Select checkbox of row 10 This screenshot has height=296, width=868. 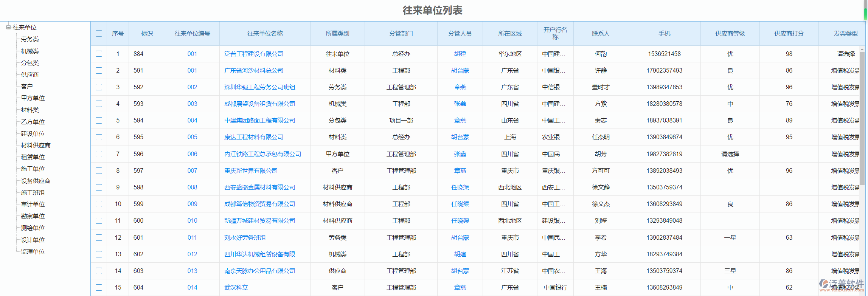[x=99, y=204]
